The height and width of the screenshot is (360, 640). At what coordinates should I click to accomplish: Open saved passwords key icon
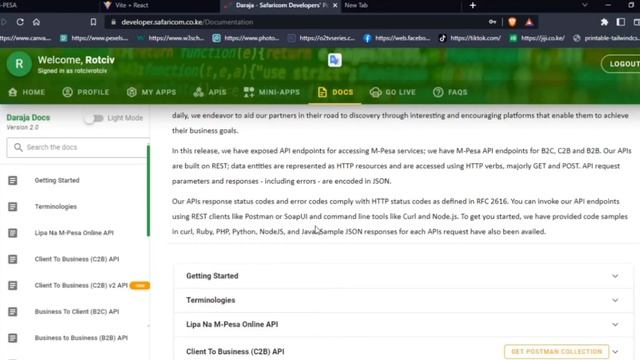pyautogui.click(x=492, y=22)
